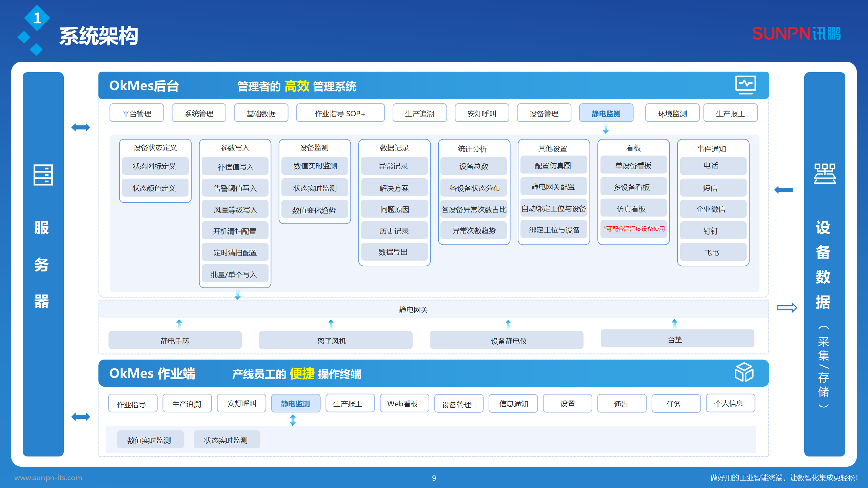Switch to the 平台管理 tab
This screenshot has height=488, width=868.
[137, 113]
